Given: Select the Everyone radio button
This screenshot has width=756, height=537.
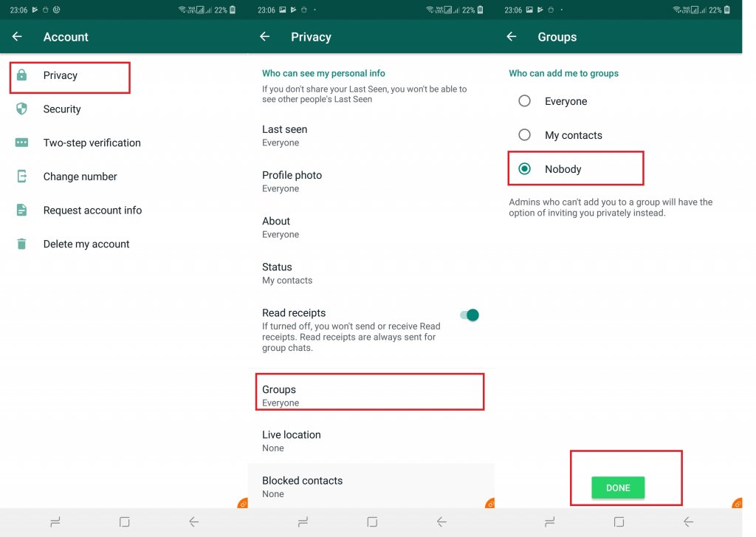Looking at the screenshot, I should click(x=525, y=101).
